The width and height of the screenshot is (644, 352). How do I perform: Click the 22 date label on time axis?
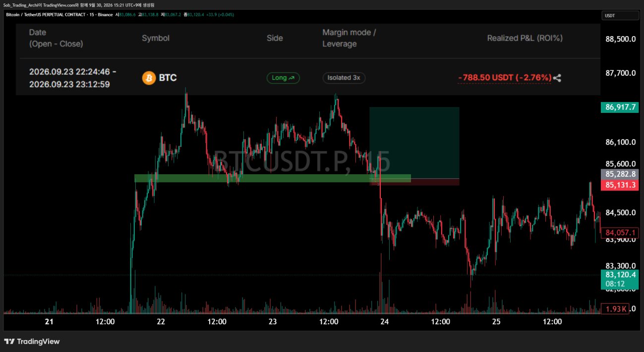(x=161, y=321)
